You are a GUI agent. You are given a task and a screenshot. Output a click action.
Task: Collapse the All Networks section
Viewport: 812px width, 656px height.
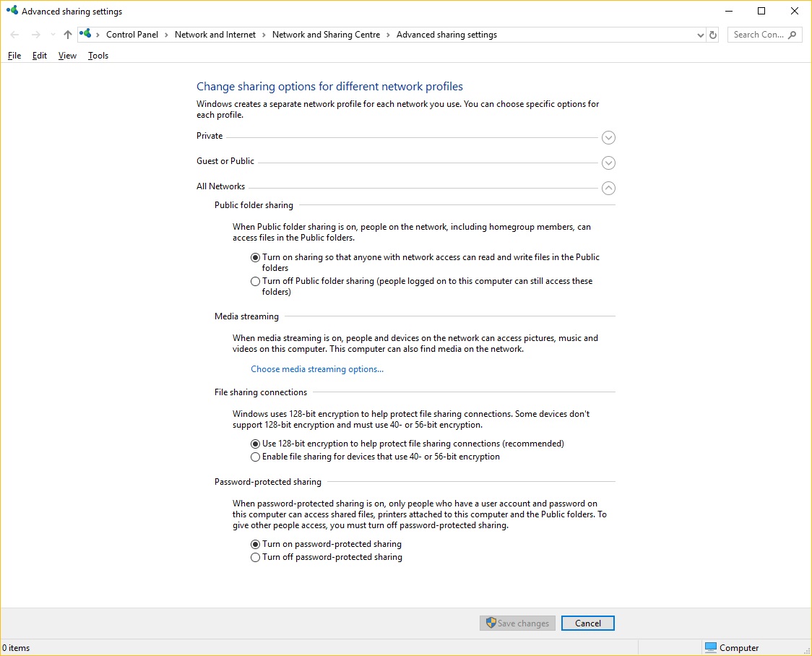coord(608,188)
